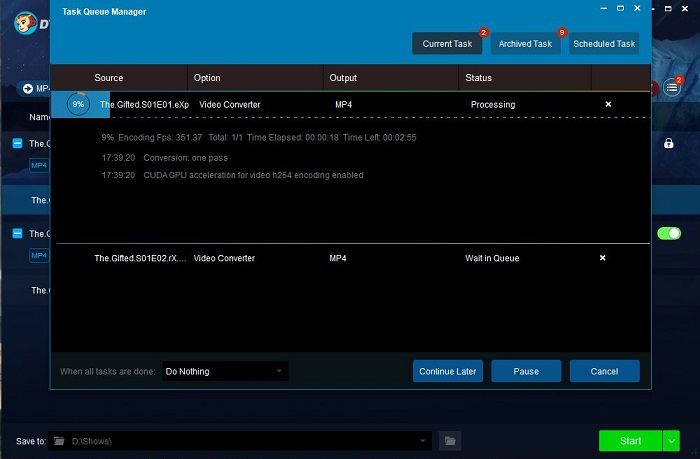
Task: Click the green Start button in main window
Action: coord(630,441)
